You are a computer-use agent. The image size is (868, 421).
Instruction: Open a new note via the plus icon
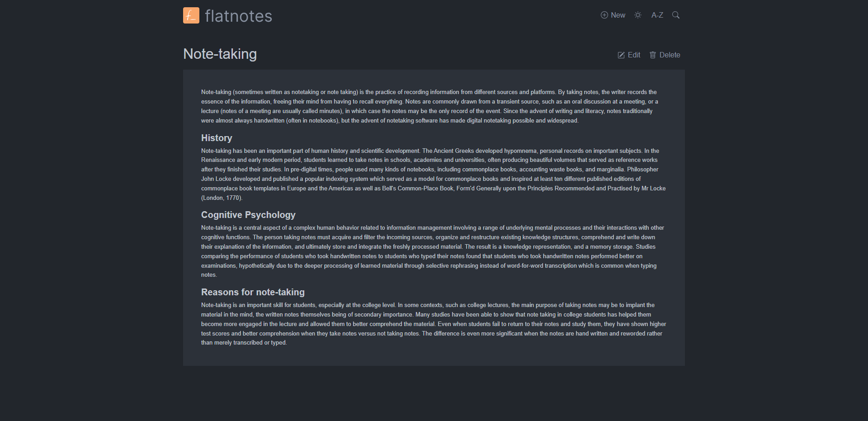(x=604, y=15)
